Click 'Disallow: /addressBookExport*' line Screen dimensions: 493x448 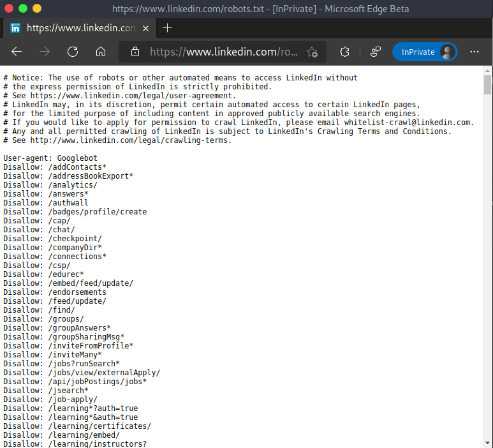(x=68, y=176)
